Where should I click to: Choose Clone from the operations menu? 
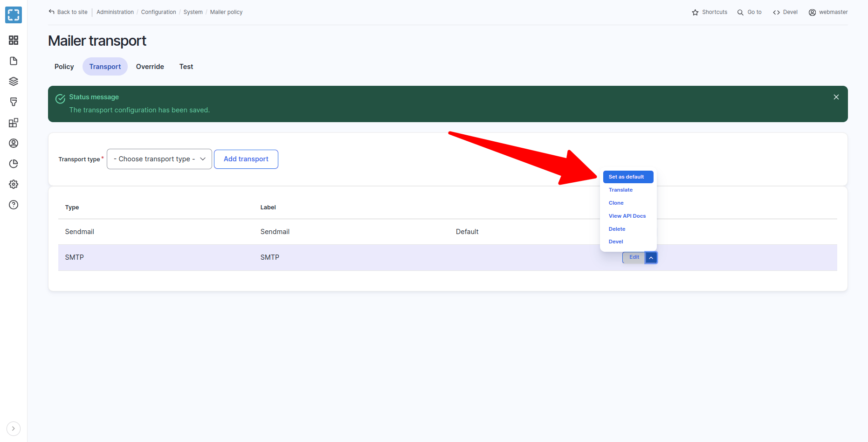(616, 203)
